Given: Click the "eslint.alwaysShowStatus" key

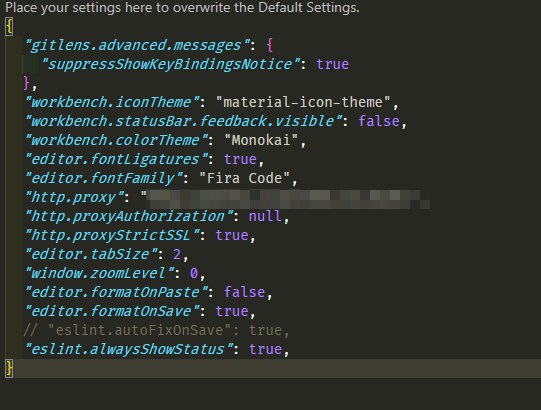Looking at the screenshot, I should pos(129,349).
